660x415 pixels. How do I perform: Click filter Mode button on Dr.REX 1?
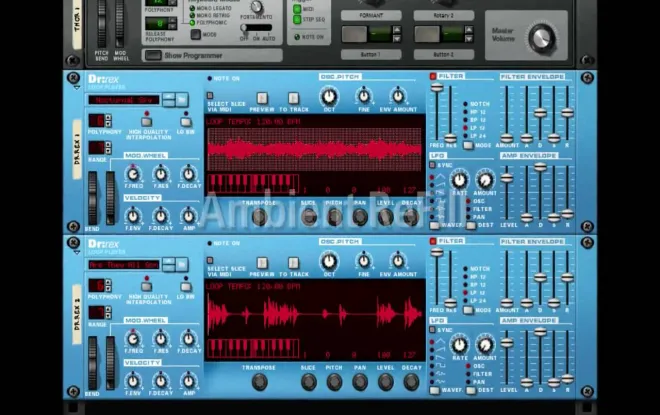click(x=468, y=145)
